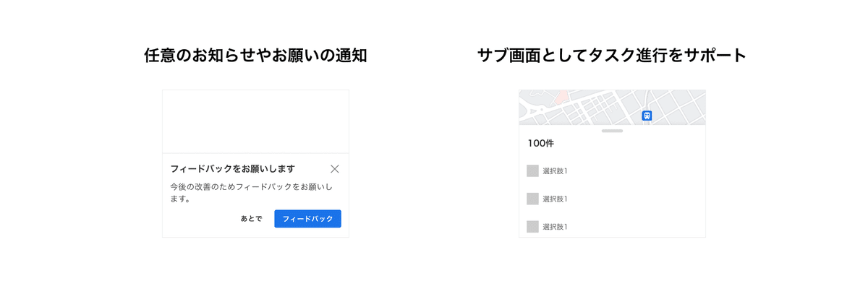The height and width of the screenshot is (281, 868).
Task: Open the first 選択肢1 list item label
Action: pos(555,171)
